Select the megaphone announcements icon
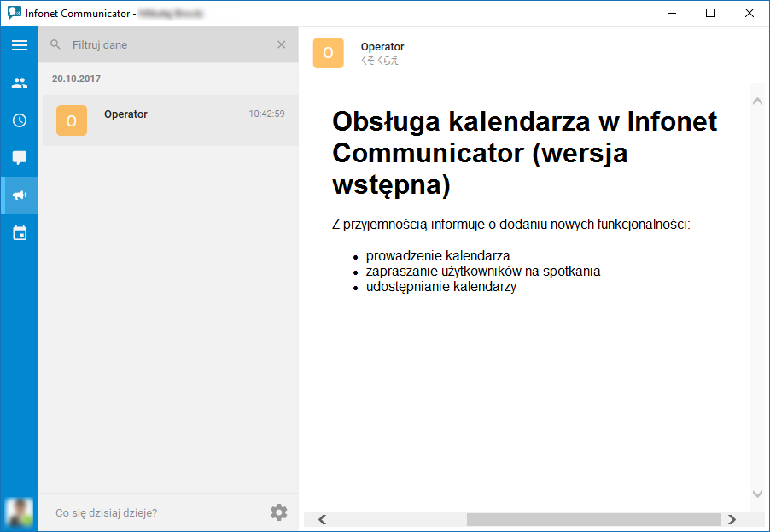 pyautogui.click(x=19, y=196)
